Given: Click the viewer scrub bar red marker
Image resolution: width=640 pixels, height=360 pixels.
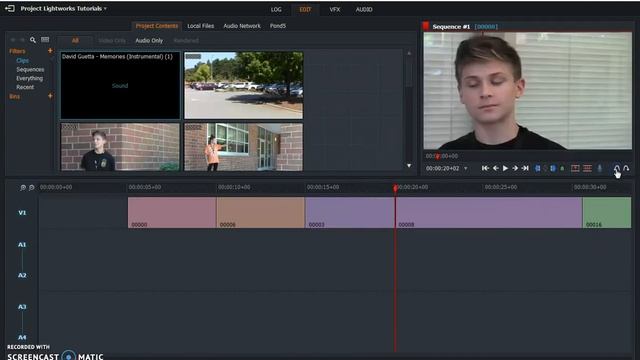Looking at the screenshot, I should click(x=437, y=156).
